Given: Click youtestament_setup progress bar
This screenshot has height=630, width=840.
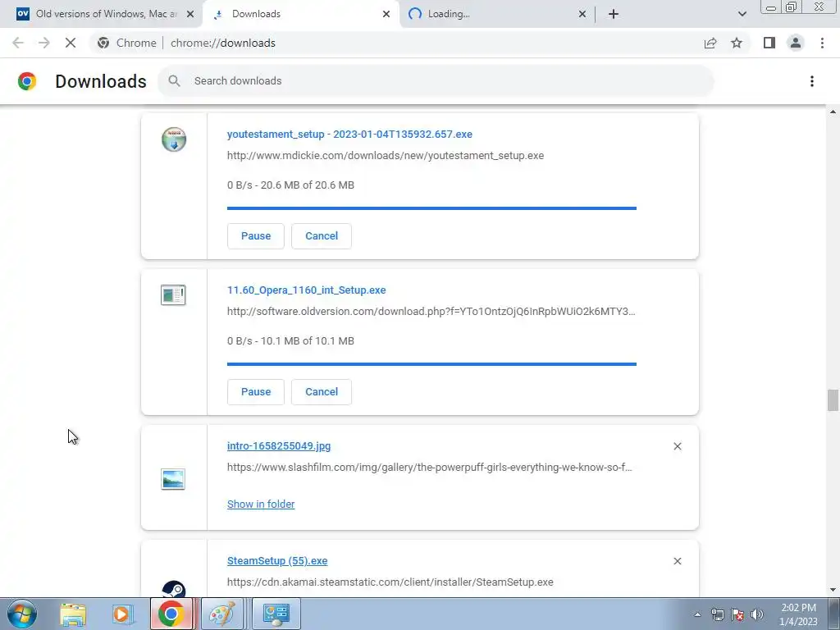Looking at the screenshot, I should pos(431,208).
